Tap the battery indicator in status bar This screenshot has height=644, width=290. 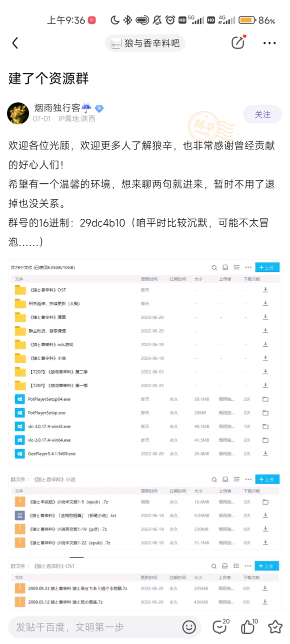(248, 20)
